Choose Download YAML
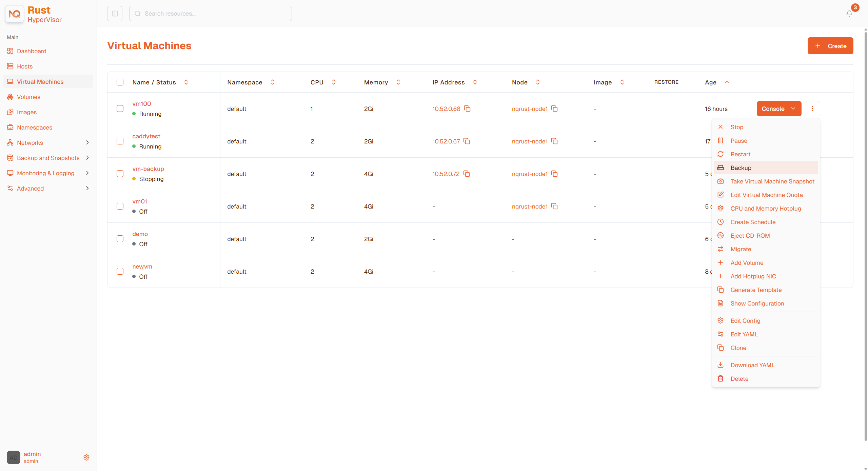The width and height of the screenshot is (868, 471). click(x=766, y=365)
